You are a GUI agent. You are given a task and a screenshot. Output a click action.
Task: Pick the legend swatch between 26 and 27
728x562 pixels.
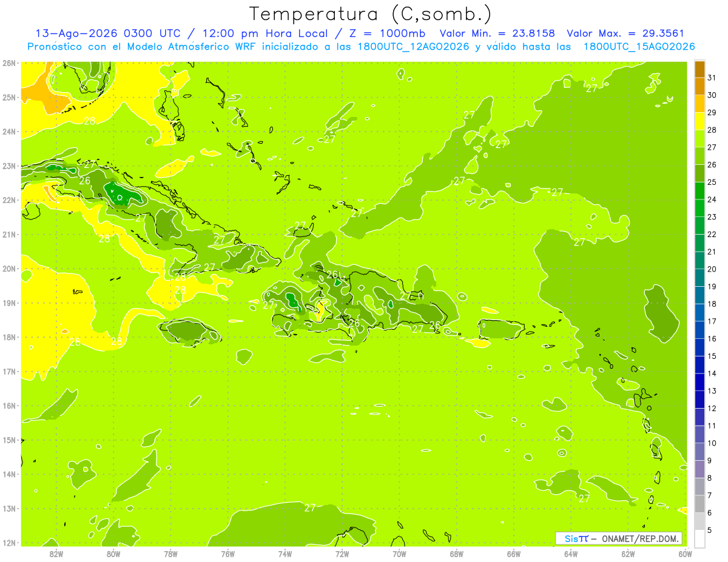point(699,156)
